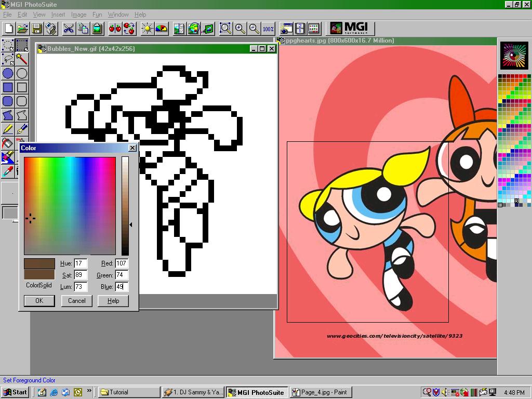The image size is (532, 399).
Task: Click the Green value field
Action: point(122,275)
